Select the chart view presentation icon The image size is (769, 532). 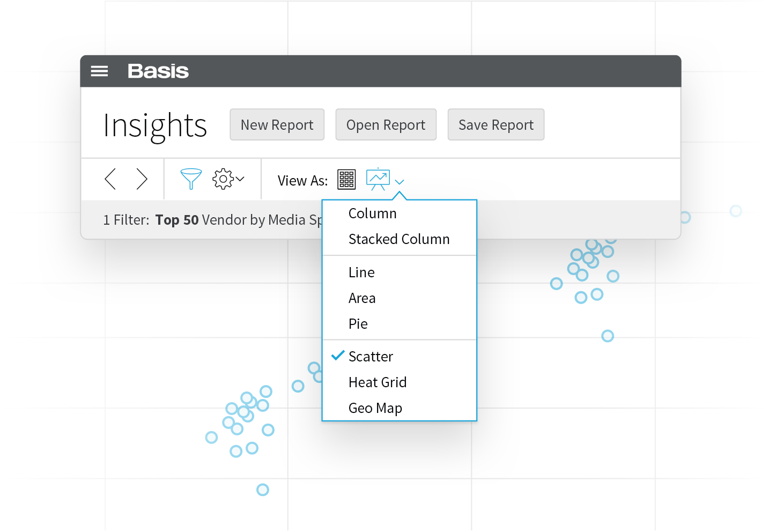[378, 179]
